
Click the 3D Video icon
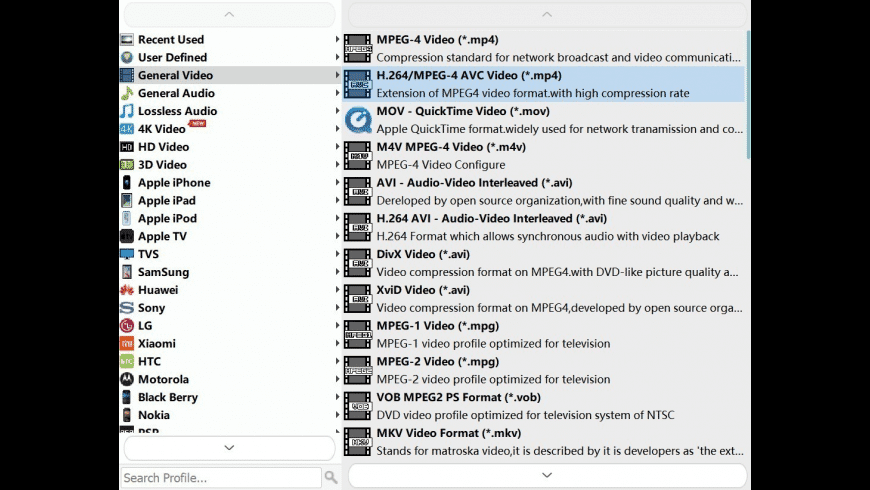coord(127,164)
